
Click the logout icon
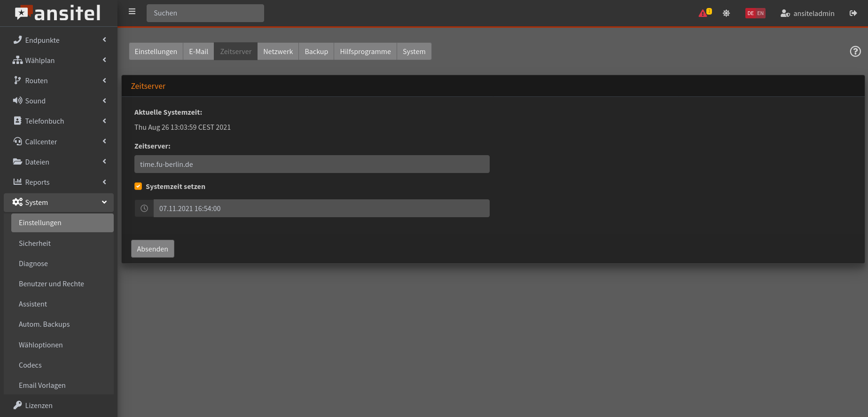(853, 13)
